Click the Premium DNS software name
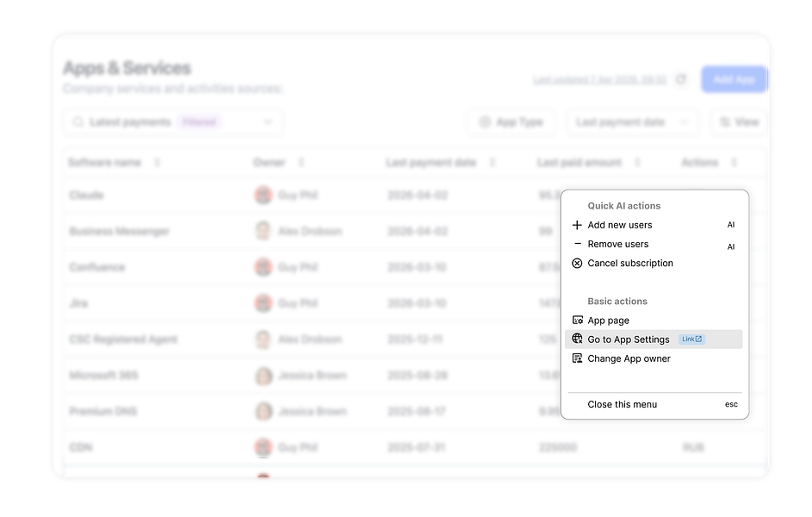The image size is (812, 517). tap(103, 411)
